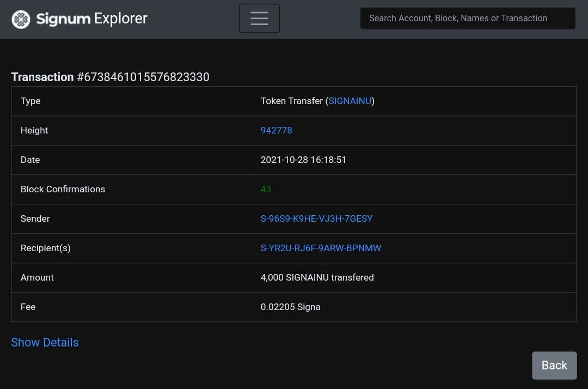Viewport: 588px width, 389px height.
Task: Click the Height row label
Action: [34, 130]
